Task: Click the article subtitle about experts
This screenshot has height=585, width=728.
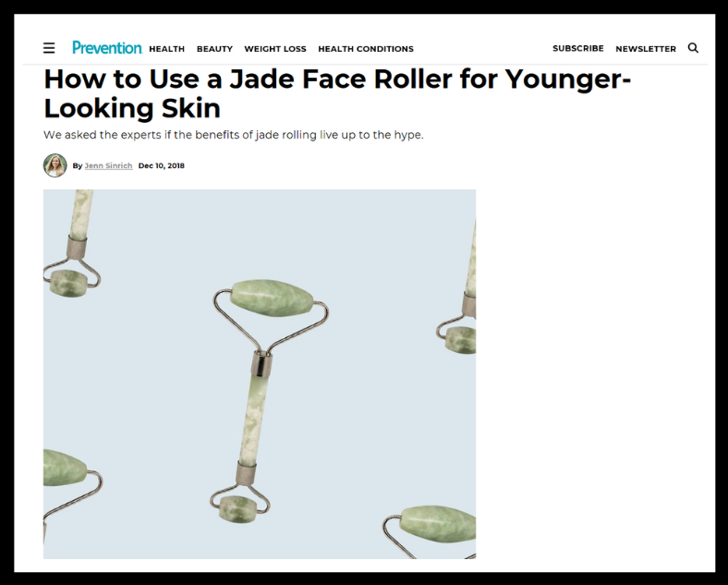Action: tap(234, 135)
